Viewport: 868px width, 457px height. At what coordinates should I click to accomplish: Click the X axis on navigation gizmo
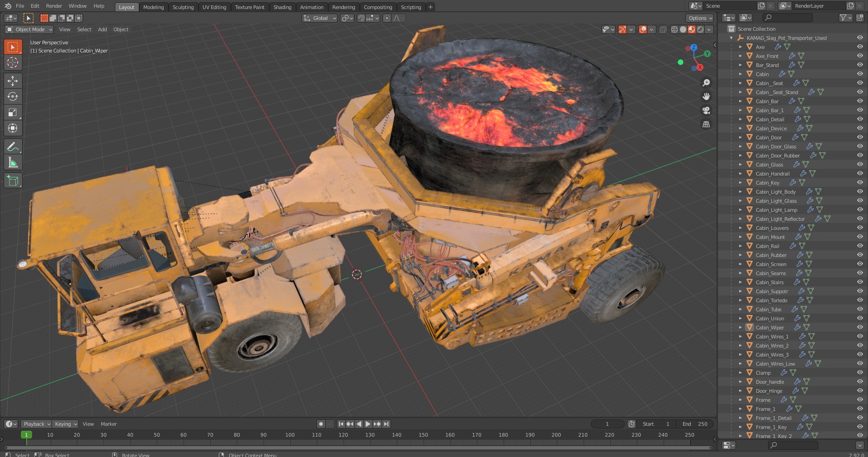pyautogui.click(x=700, y=67)
